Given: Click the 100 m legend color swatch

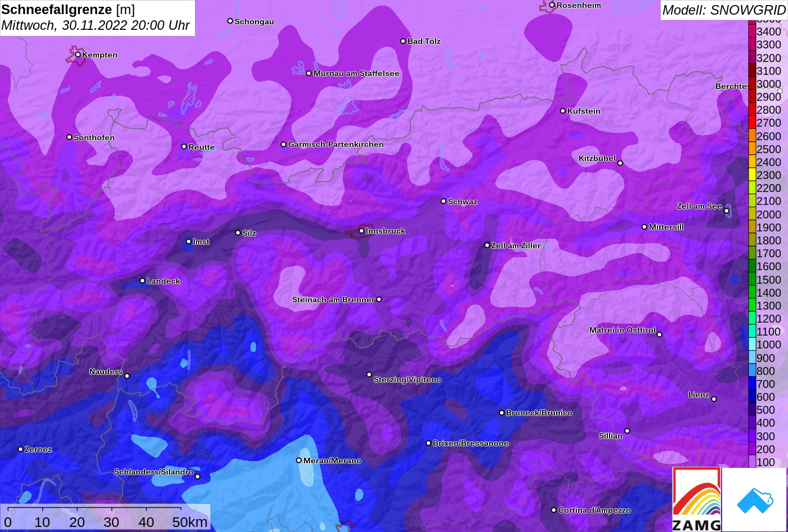Looking at the screenshot, I should [752, 462].
